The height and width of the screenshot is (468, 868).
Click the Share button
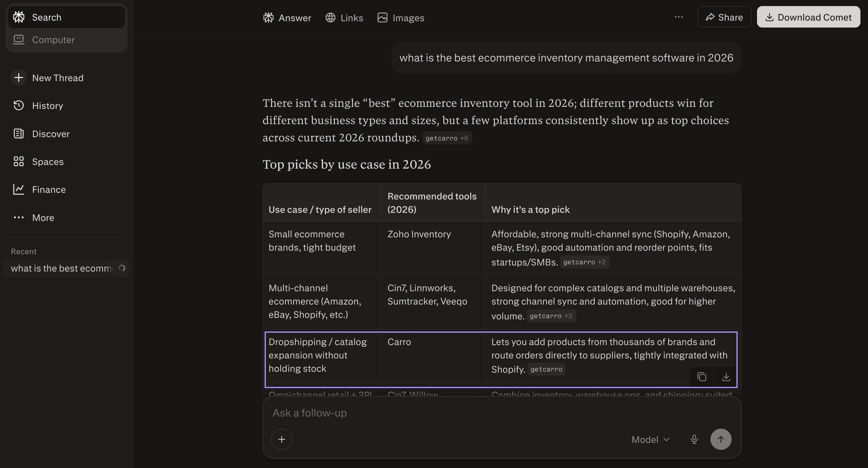(x=724, y=17)
